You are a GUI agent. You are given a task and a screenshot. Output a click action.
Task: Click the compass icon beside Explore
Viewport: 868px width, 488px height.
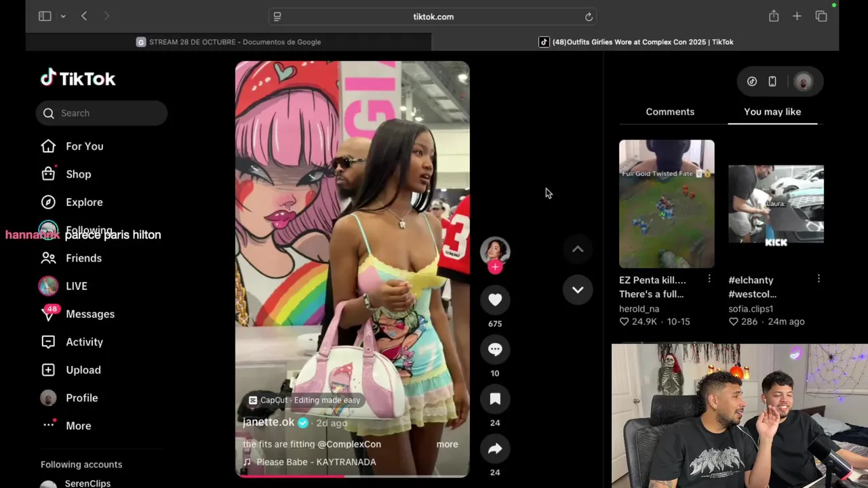pos(48,202)
